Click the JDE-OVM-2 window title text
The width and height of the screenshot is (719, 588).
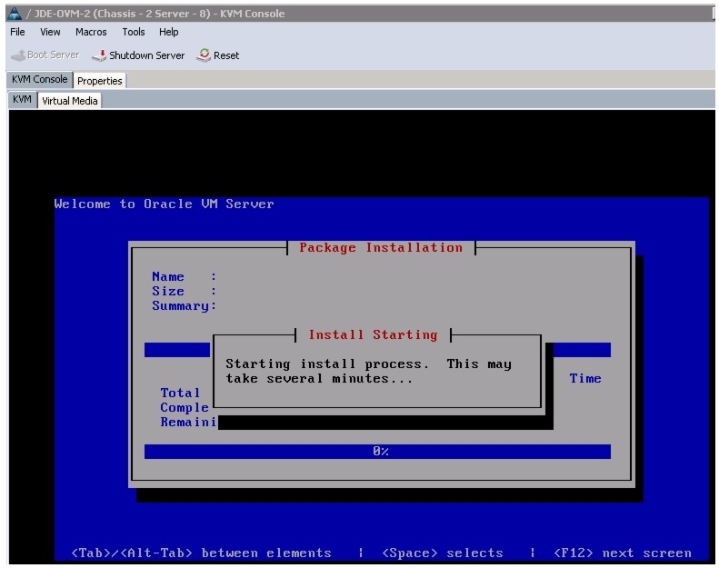tap(159, 14)
